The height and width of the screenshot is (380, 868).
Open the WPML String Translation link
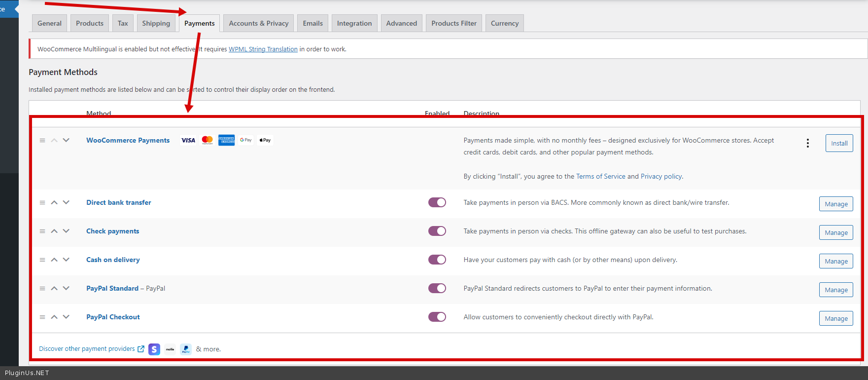pyautogui.click(x=263, y=49)
